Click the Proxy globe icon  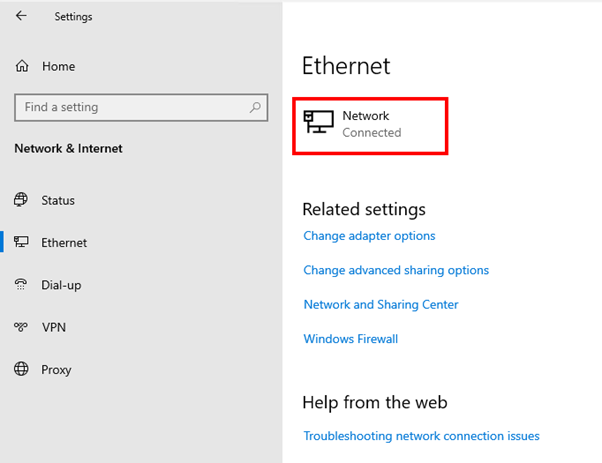(x=21, y=369)
